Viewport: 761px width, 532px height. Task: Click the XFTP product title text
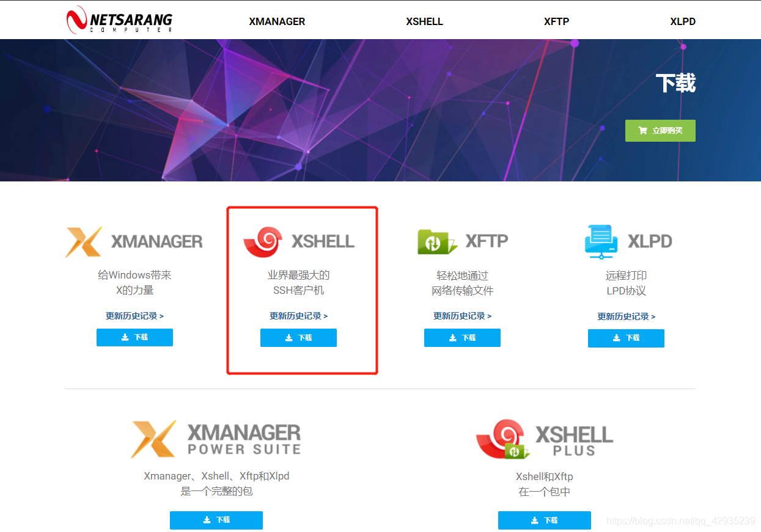487,241
